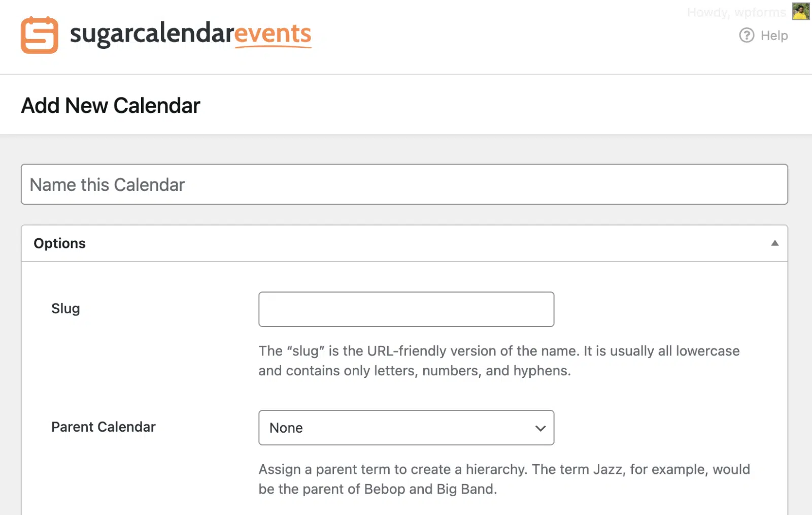Click the Slug field label
The width and height of the screenshot is (812, 515).
coord(65,309)
